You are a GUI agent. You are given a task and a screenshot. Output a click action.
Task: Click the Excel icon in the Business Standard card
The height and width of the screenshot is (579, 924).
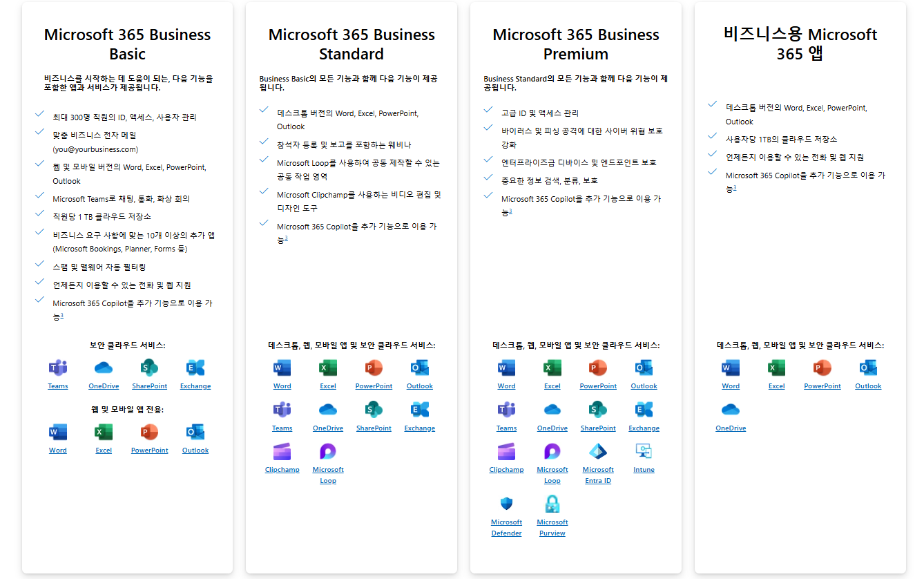(x=328, y=368)
